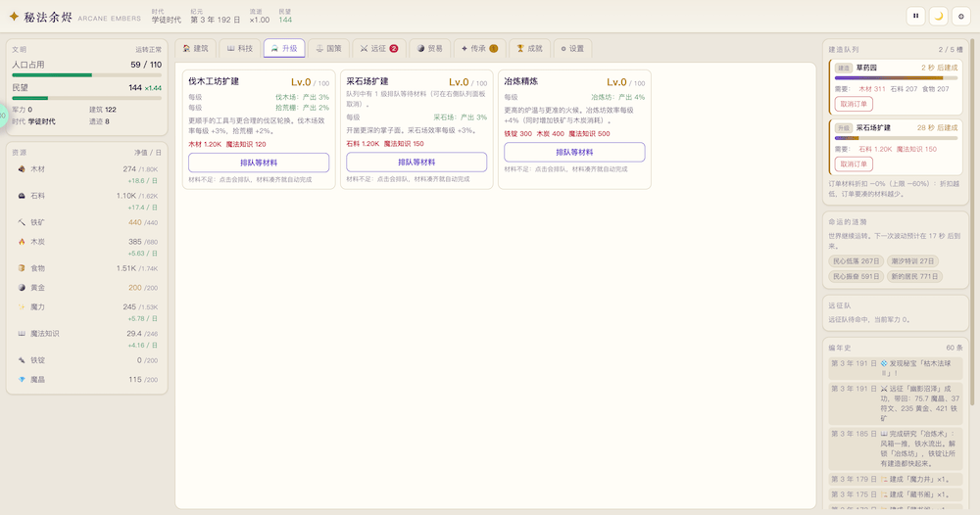Click the magic crystal 魔晶 icon
Viewport: 980px width, 515px height.
tap(22, 380)
